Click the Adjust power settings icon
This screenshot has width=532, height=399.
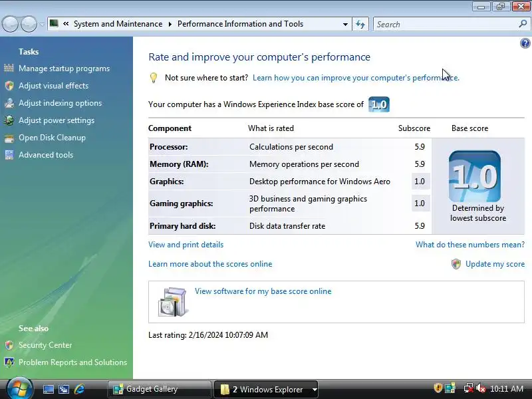(x=9, y=120)
